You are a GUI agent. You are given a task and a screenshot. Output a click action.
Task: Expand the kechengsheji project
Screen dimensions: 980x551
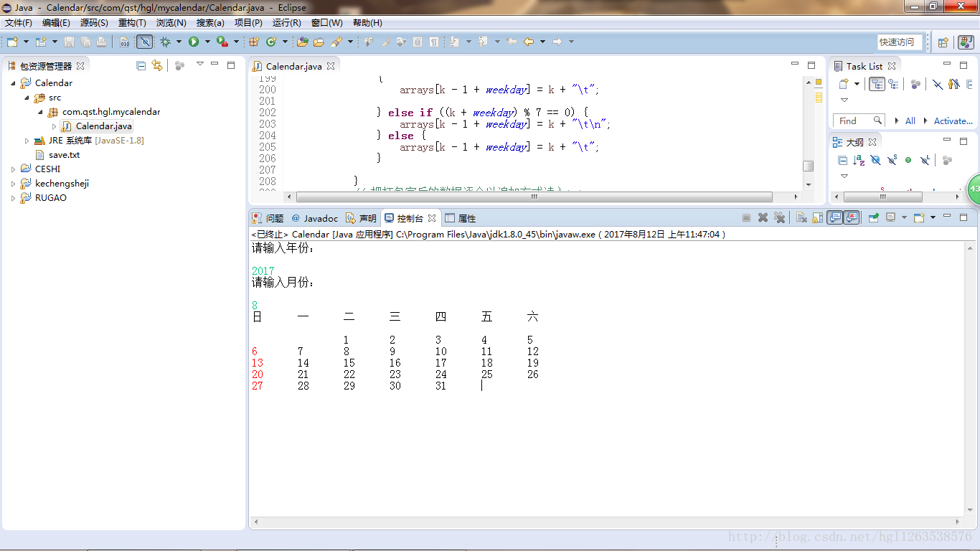13,184
